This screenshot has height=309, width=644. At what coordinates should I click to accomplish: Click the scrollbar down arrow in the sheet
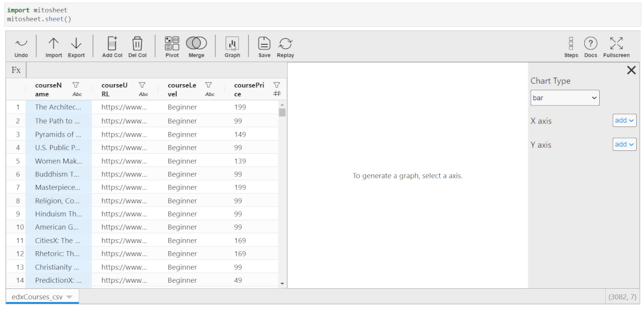click(x=282, y=283)
